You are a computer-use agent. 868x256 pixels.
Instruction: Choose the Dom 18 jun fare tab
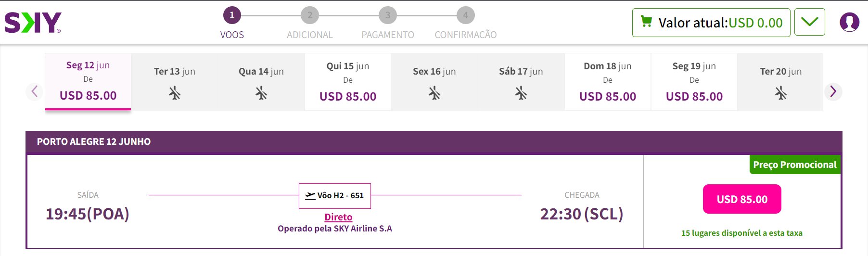[x=608, y=82]
